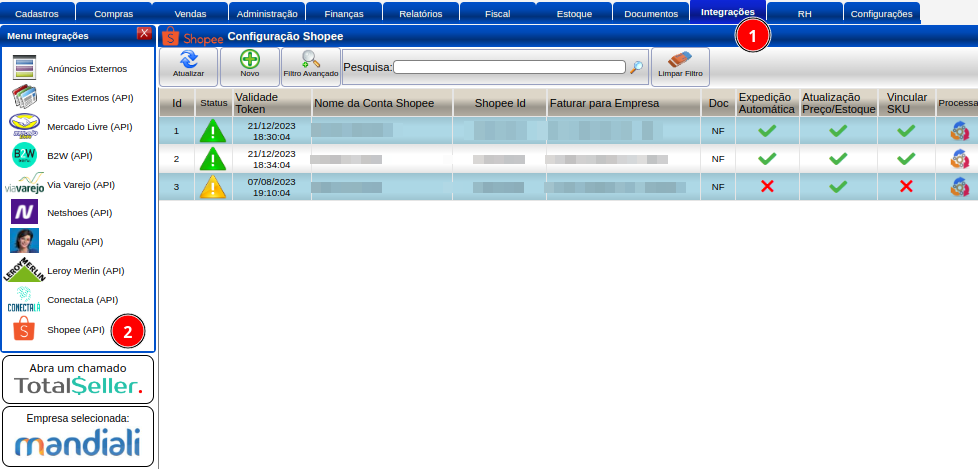Toggle Vincular SKU check in row 1
This screenshot has height=469, width=978.
click(906, 131)
